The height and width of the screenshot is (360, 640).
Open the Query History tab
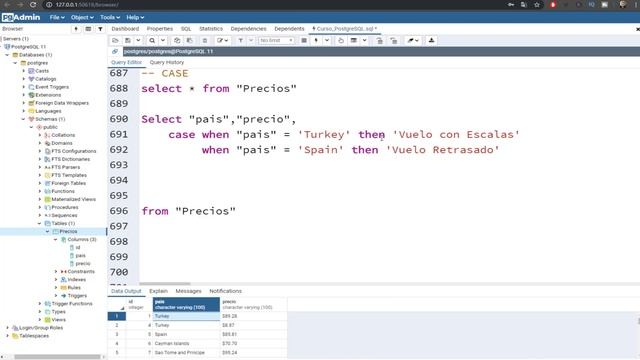167,62
